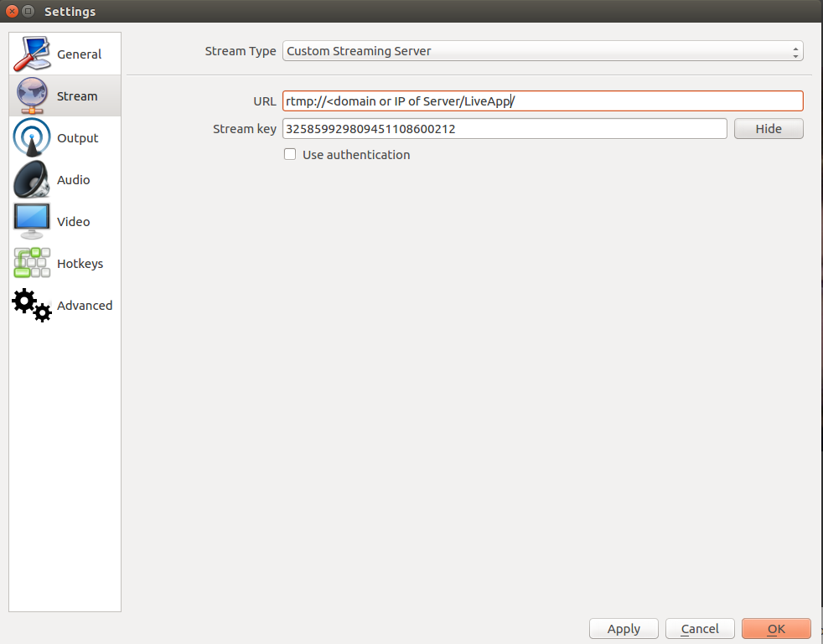Select the Stream globe icon
823x644 pixels.
coord(32,95)
